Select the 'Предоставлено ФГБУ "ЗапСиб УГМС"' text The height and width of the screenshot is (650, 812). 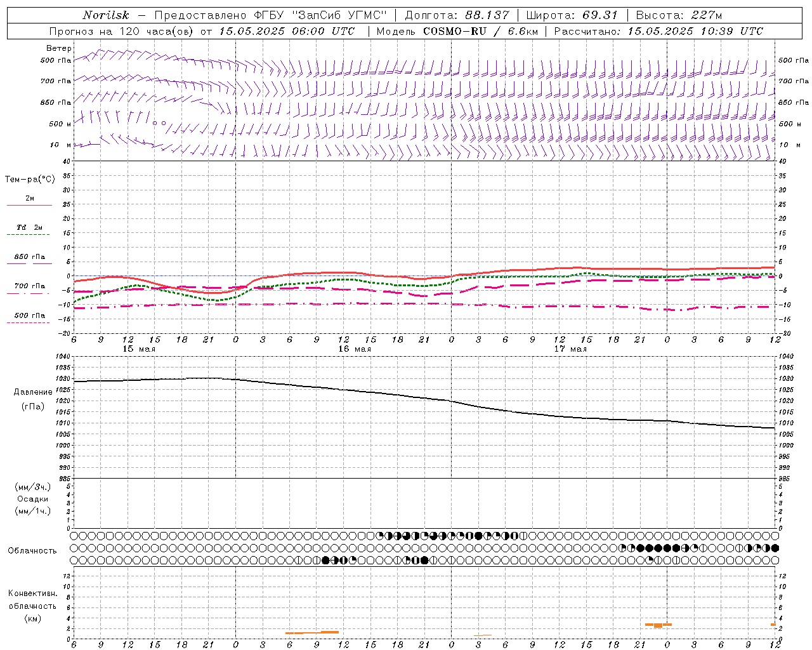click(271, 15)
